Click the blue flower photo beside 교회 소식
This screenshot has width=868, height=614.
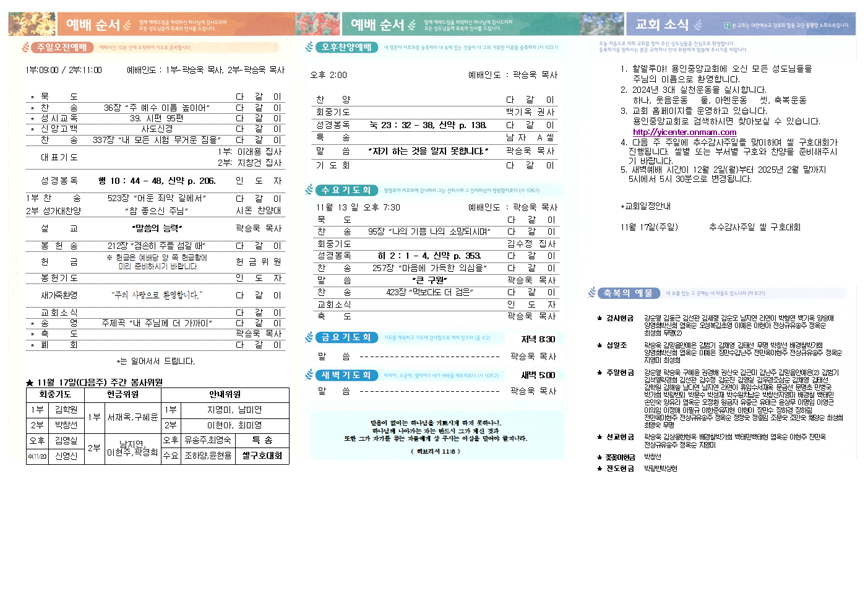point(602,24)
